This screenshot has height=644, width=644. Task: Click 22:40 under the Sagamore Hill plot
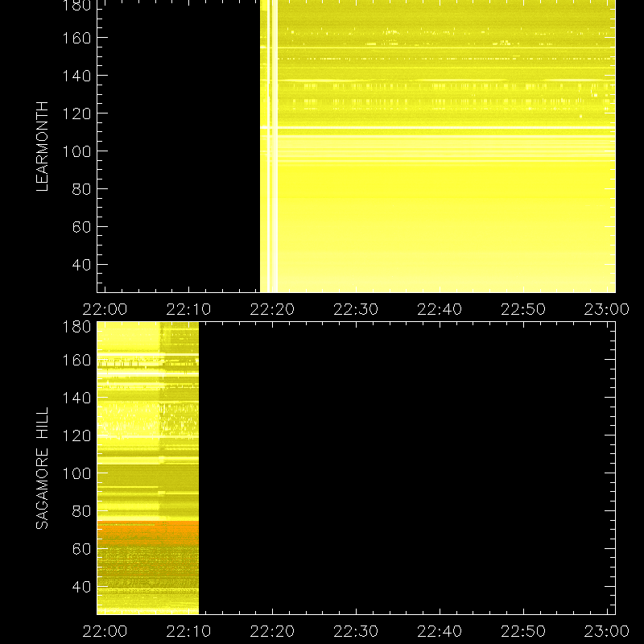[440, 631]
